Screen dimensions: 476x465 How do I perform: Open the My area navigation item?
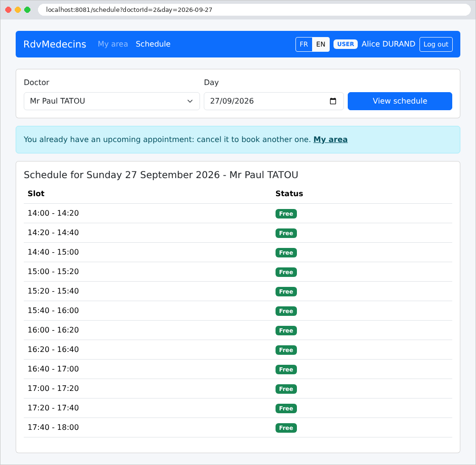coord(113,44)
